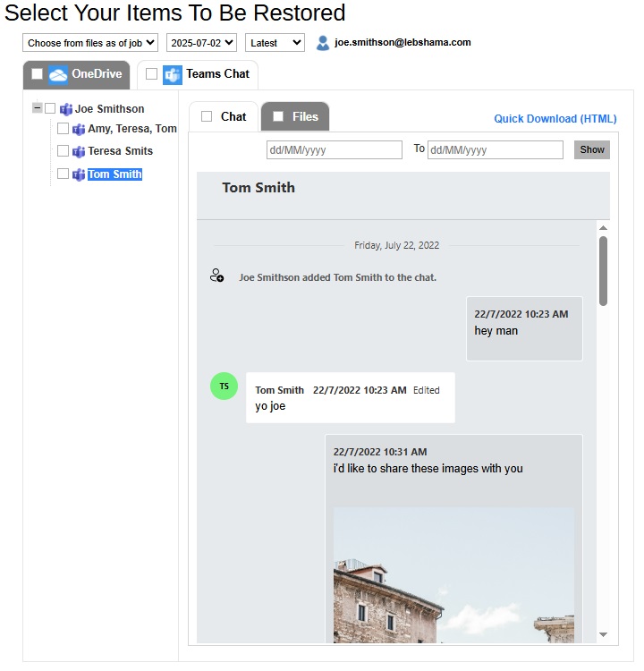Viewport: 644px width, 671px height.
Task: Check the Tom Smith checkbox
Action: (x=63, y=174)
